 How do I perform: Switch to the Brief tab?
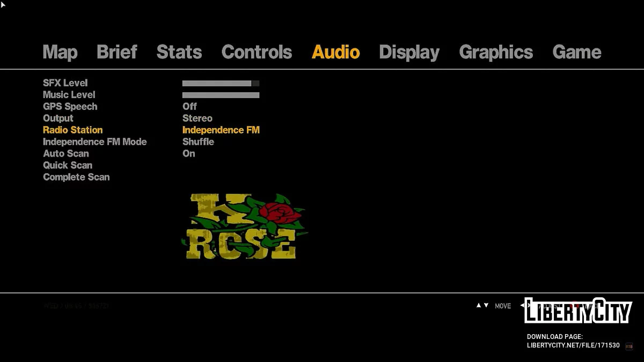117,52
